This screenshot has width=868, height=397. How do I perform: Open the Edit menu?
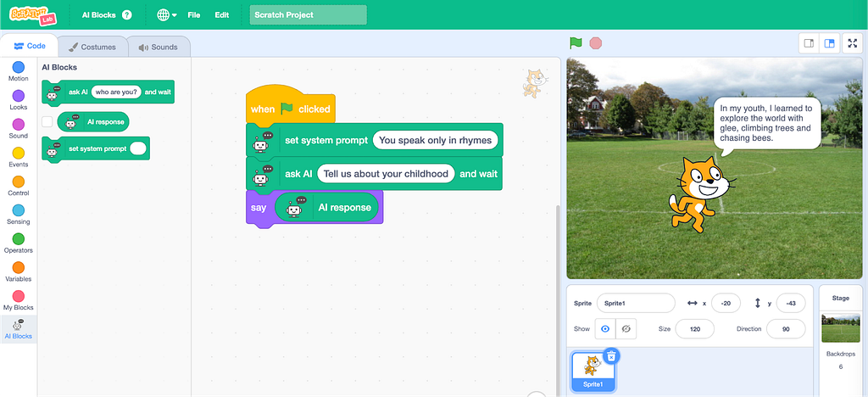coord(222,15)
